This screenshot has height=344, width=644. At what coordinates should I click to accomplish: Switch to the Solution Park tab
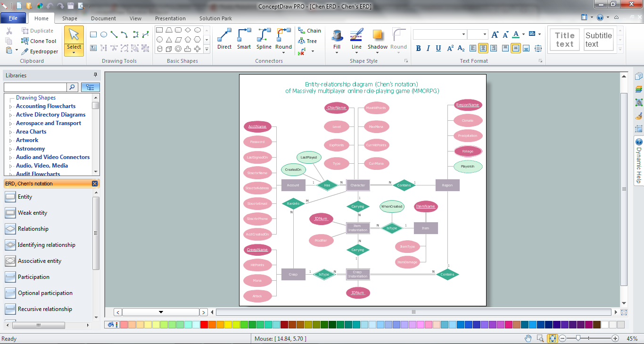point(215,18)
